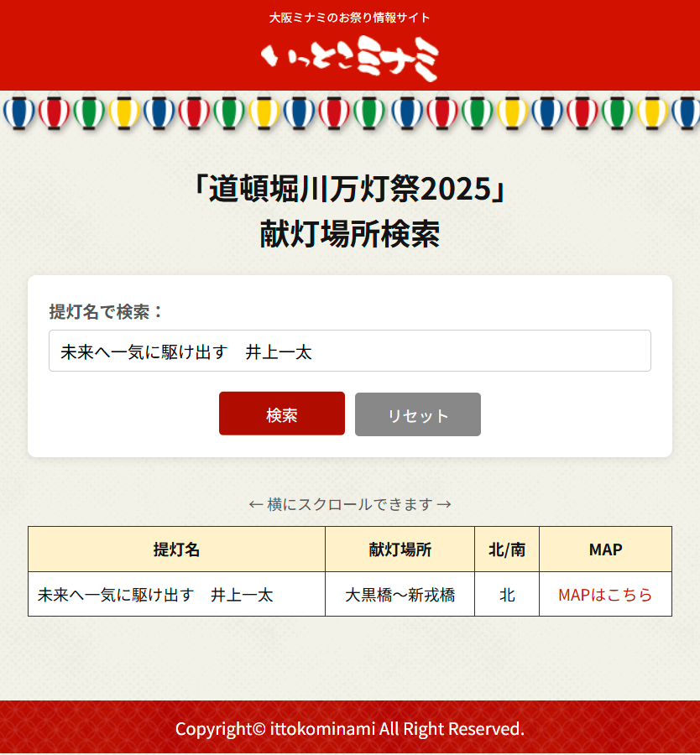Click the first yellow lantern from left
This screenshot has width=700, height=755.
tap(124, 112)
